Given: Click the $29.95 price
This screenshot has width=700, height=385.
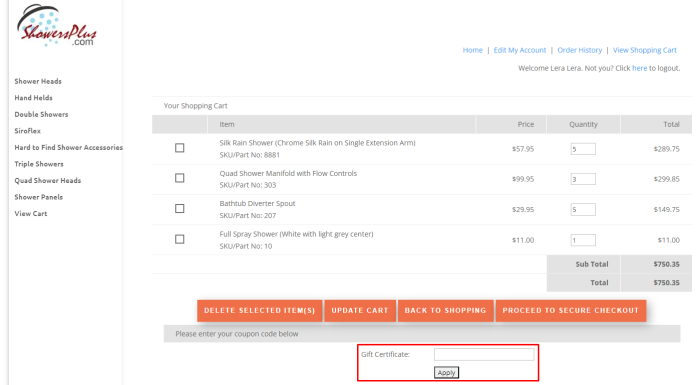Looking at the screenshot, I should (x=523, y=209).
